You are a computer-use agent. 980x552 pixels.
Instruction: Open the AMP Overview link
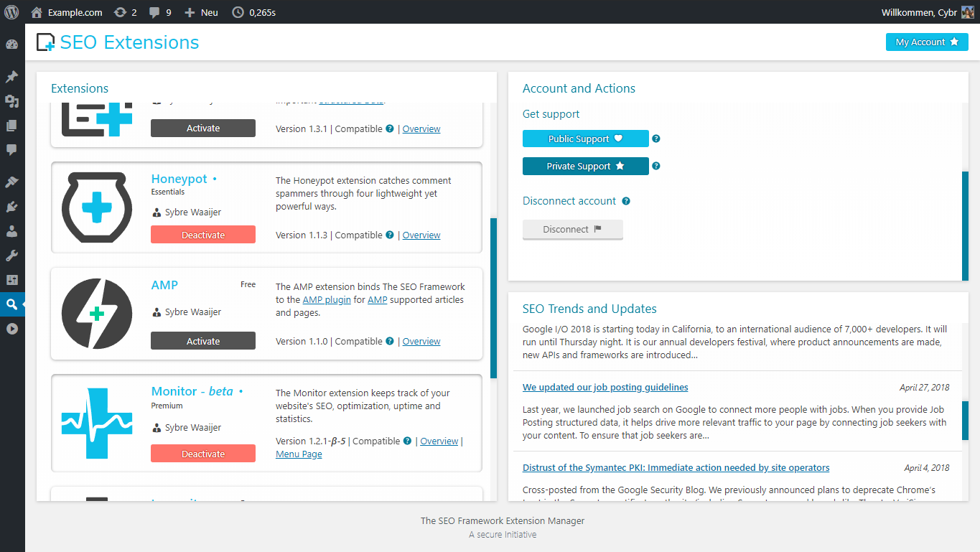421,342
